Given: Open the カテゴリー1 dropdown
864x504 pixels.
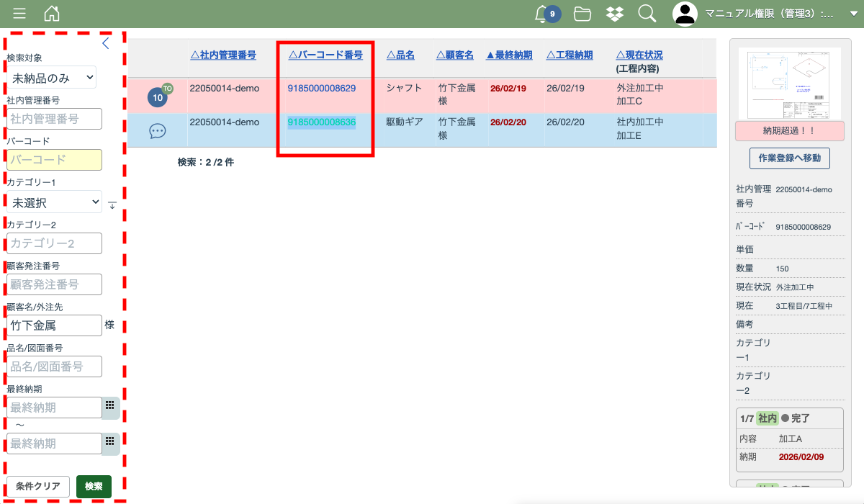Looking at the screenshot, I should pyautogui.click(x=54, y=202).
